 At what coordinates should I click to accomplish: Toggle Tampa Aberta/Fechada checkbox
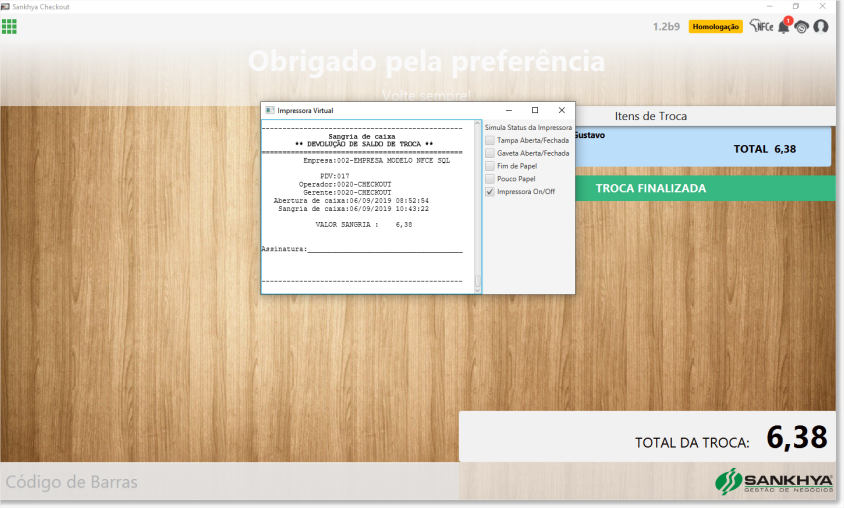pyautogui.click(x=490, y=140)
